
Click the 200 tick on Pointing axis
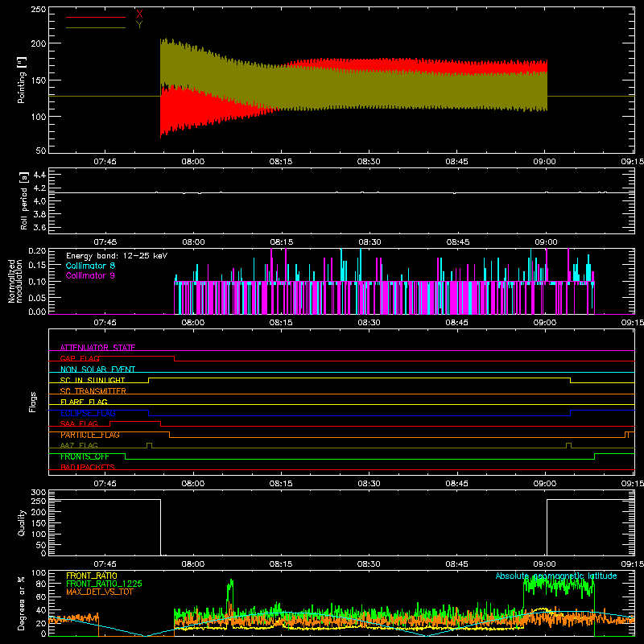pyautogui.click(x=39, y=43)
